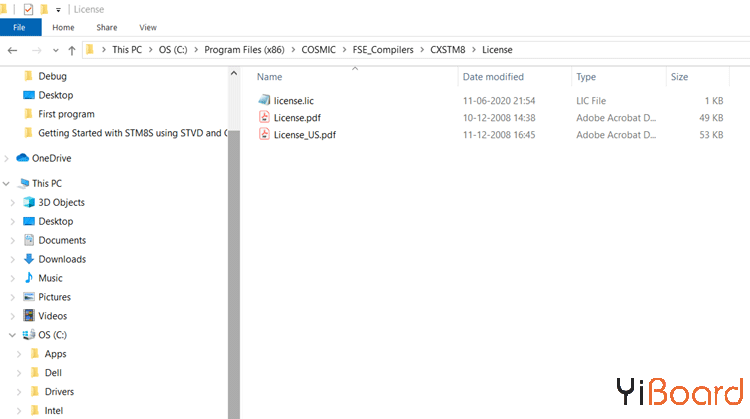Switch to the View ribbon tab
The height and width of the screenshot is (419, 750).
pos(148,28)
